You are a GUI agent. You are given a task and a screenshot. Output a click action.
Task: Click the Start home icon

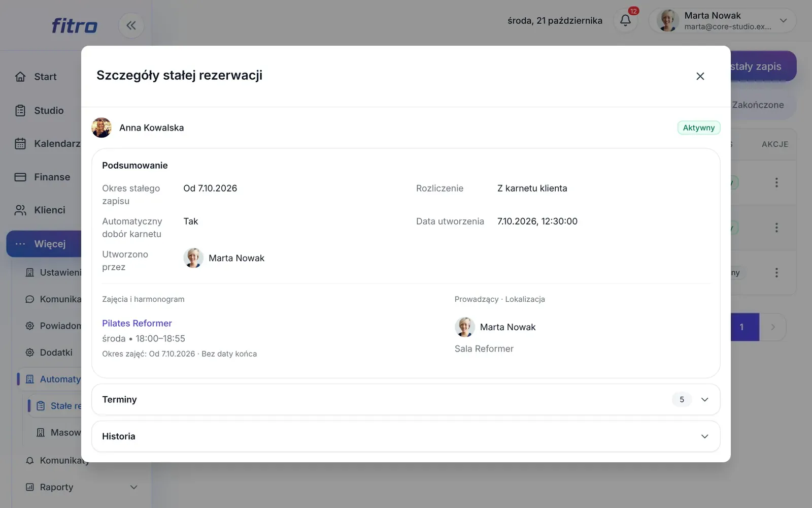[x=20, y=77]
